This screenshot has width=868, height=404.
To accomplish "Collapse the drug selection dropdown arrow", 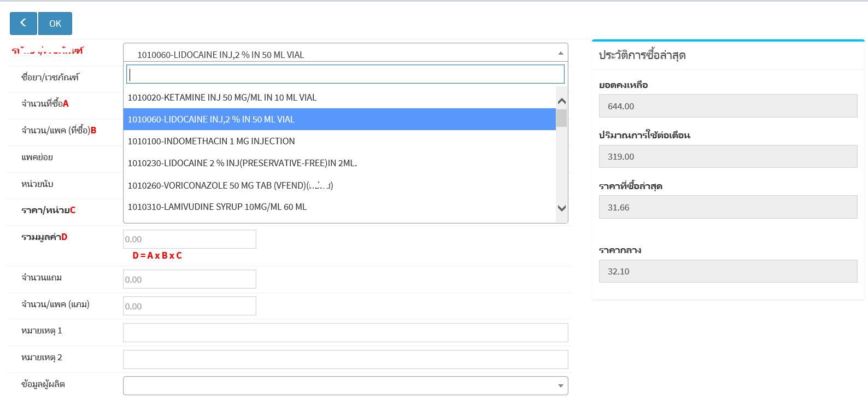I will (x=560, y=54).
